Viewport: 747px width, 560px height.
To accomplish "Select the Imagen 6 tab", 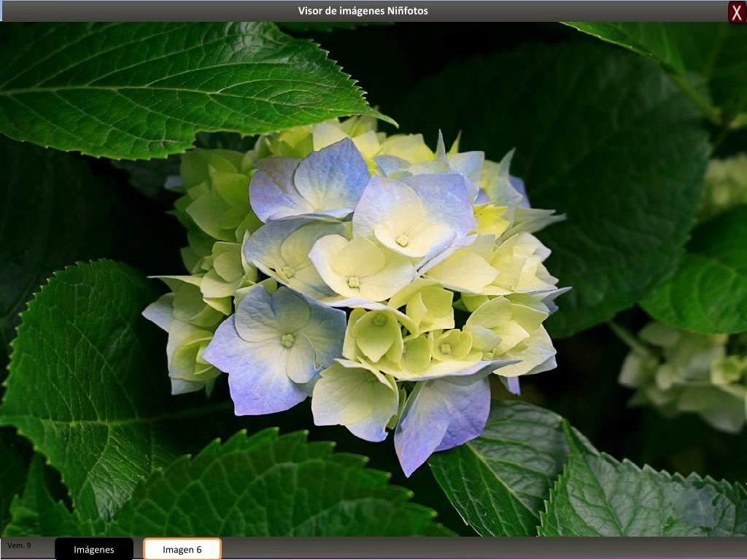I will (x=182, y=549).
